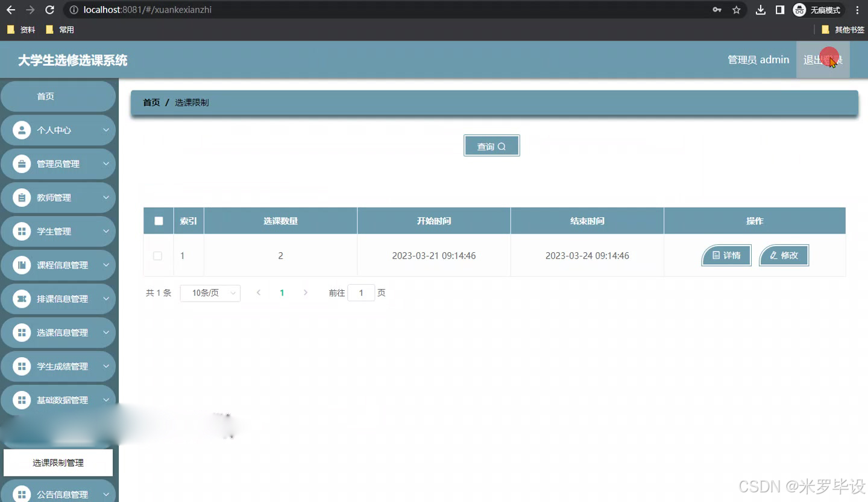Click the end time 2023-03-24 09:14:46

[588, 256]
